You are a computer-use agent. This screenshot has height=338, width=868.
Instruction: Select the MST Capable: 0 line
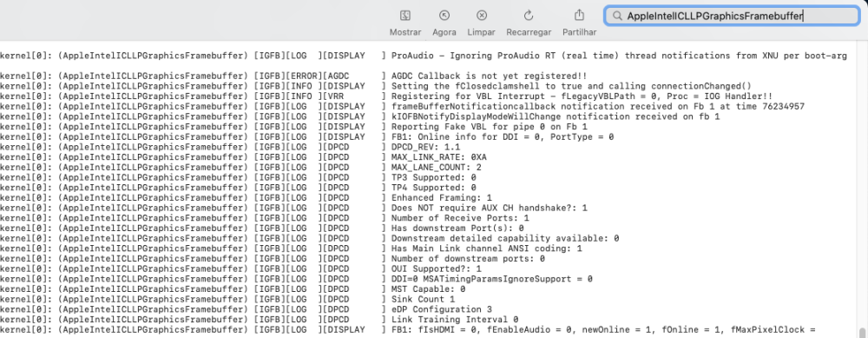click(x=233, y=288)
